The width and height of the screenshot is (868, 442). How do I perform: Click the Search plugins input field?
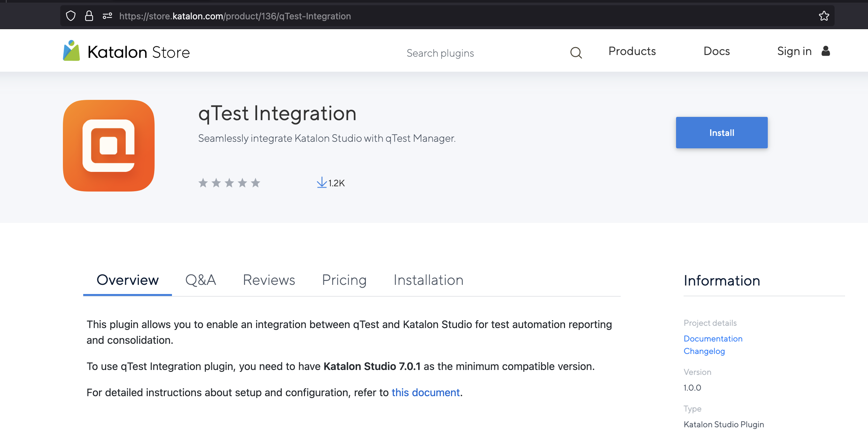[x=440, y=53]
